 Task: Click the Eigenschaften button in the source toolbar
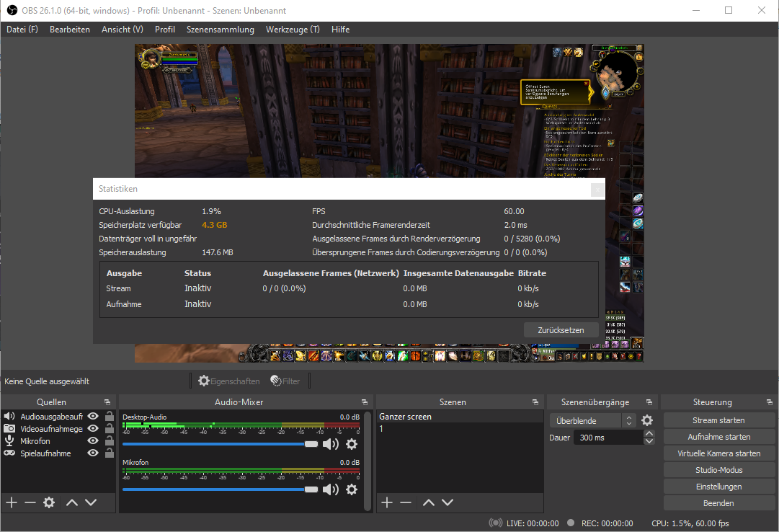229,381
